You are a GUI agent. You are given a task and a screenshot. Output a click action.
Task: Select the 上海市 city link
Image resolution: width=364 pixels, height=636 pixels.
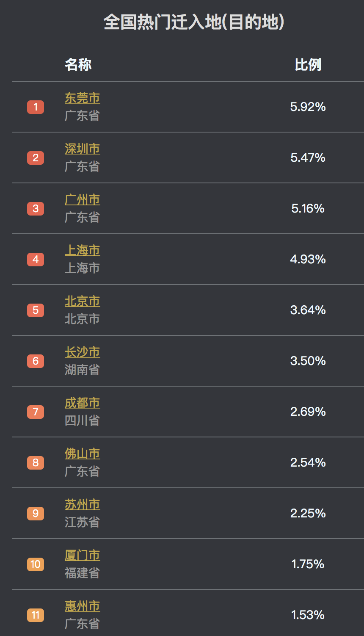click(x=82, y=250)
